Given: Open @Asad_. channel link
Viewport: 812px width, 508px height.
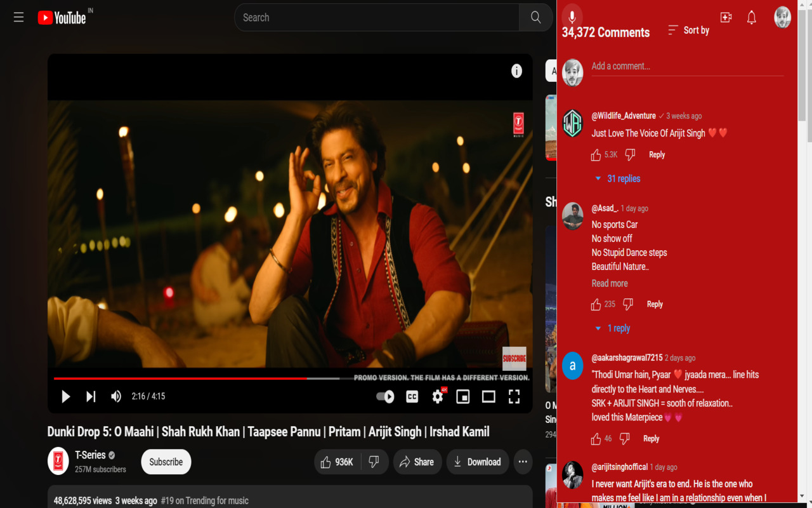Looking at the screenshot, I should tap(605, 208).
